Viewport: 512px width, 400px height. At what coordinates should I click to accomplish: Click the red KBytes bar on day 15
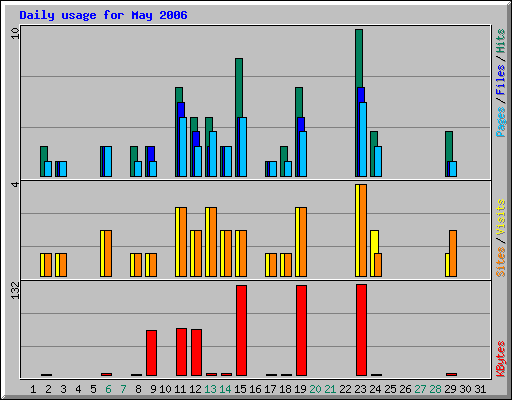tap(241, 330)
